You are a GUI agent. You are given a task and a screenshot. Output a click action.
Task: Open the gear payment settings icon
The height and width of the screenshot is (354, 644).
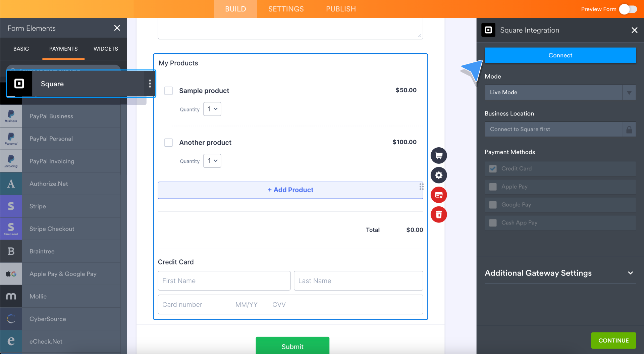coord(439,175)
